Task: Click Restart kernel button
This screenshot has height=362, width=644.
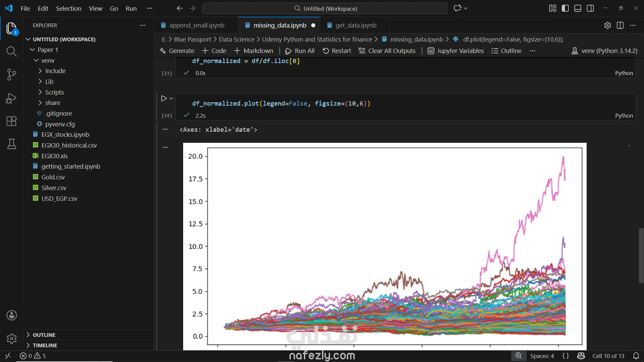Action: [337, 51]
